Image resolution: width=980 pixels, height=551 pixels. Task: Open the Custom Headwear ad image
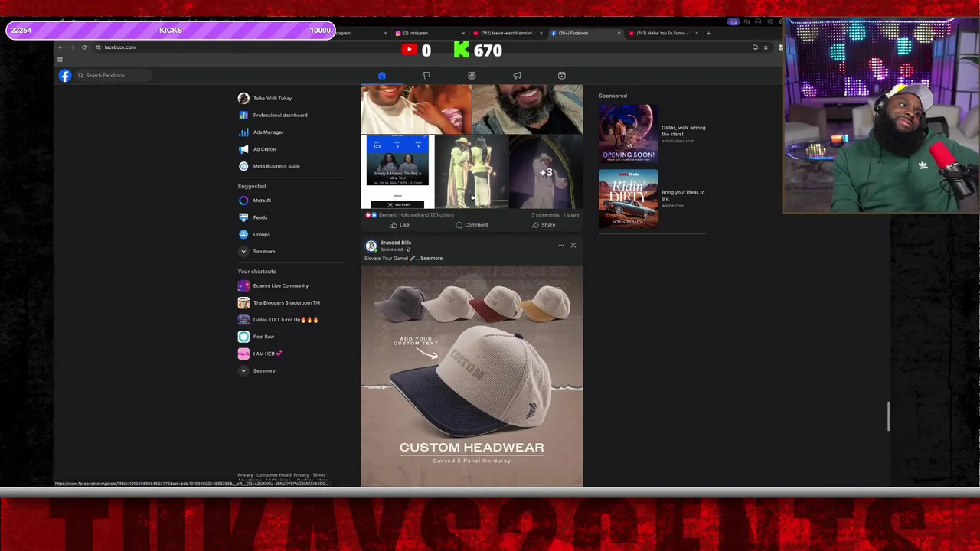(472, 376)
